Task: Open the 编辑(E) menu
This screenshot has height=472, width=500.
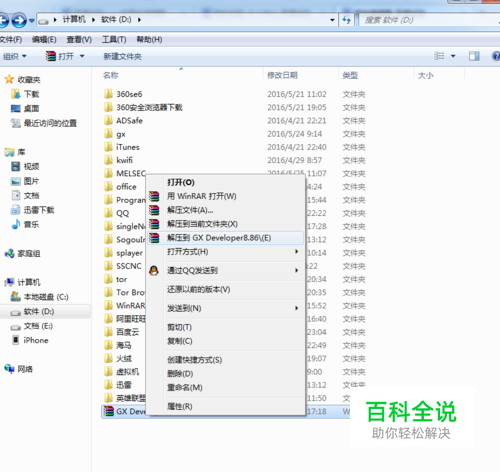Action: [x=44, y=40]
